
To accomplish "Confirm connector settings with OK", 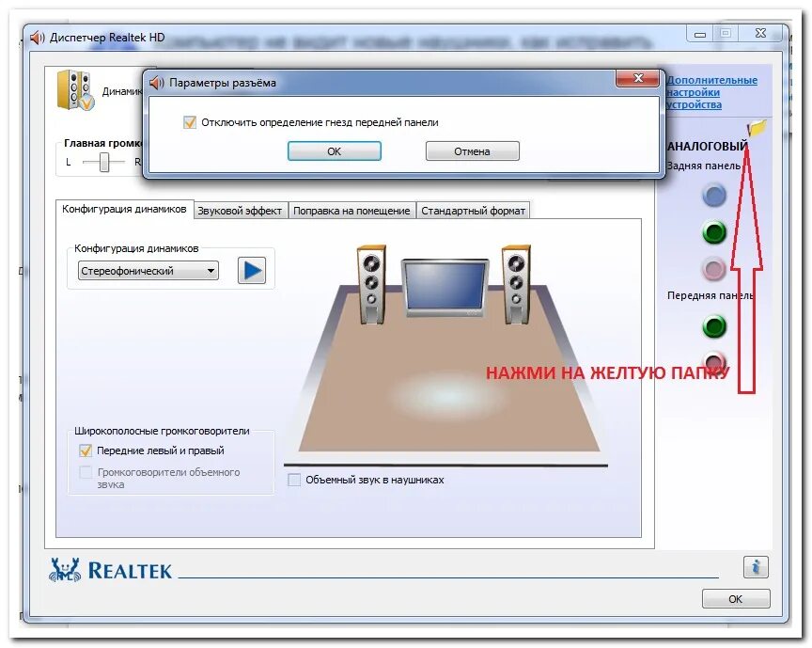I will [334, 151].
